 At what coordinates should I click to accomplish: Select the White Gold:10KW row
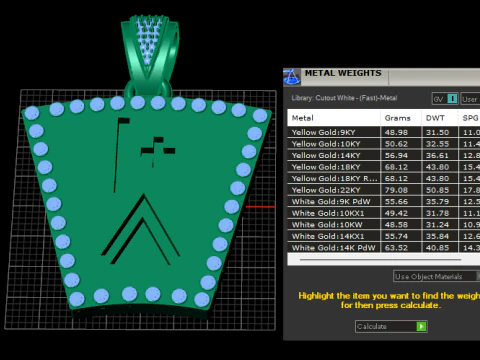tap(384, 225)
